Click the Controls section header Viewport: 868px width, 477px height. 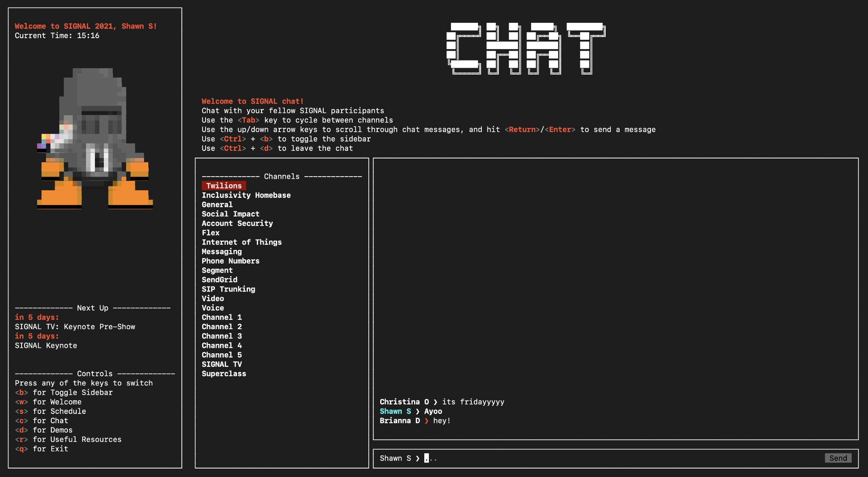95,374
